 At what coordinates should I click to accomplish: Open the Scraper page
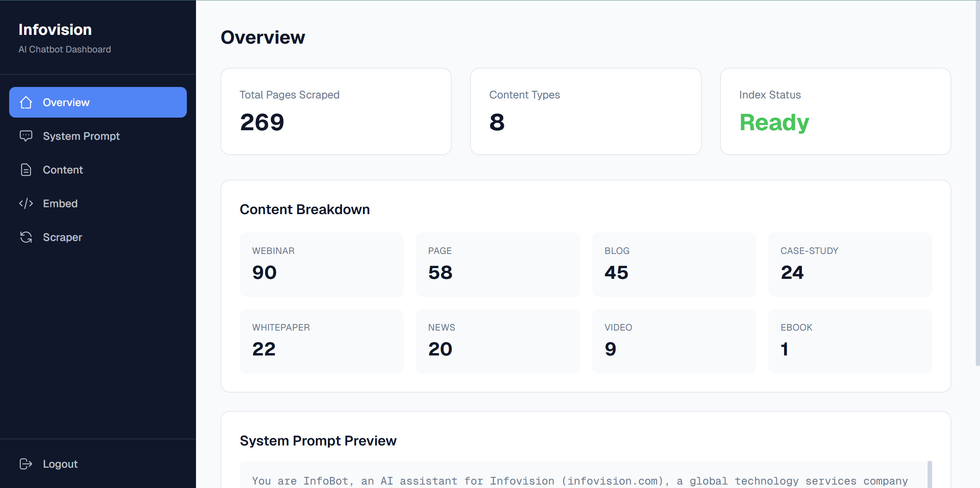(x=62, y=237)
